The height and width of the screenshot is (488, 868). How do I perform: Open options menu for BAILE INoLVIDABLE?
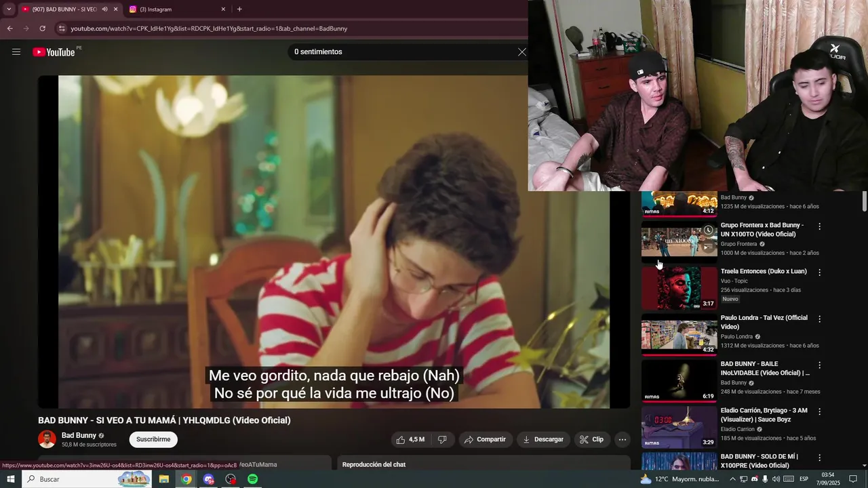(819, 365)
